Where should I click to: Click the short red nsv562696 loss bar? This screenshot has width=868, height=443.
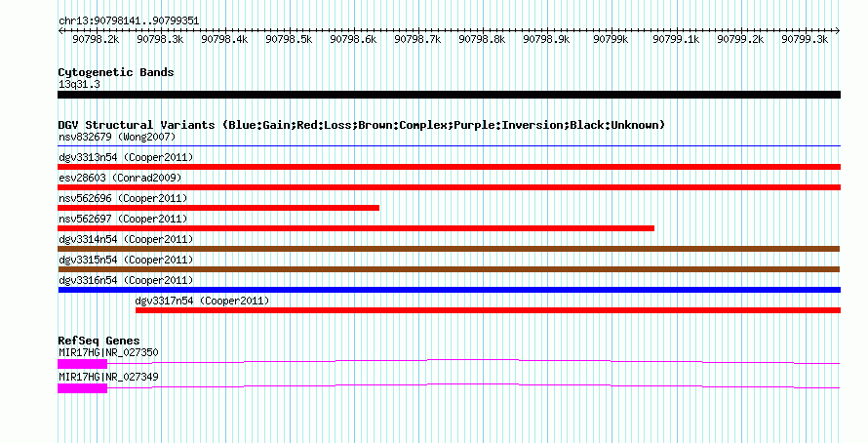218,208
